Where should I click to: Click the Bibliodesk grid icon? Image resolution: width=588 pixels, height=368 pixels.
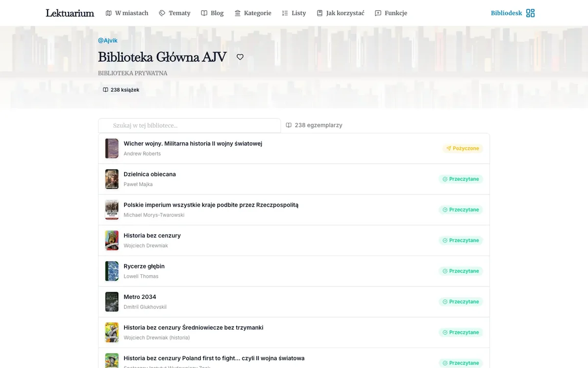click(x=531, y=13)
